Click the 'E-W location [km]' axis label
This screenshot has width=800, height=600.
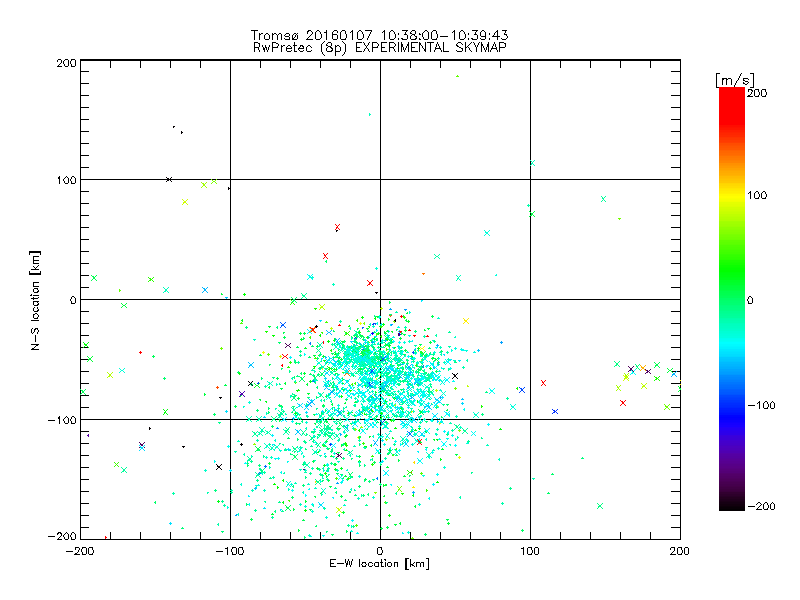click(x=379, y=564)
